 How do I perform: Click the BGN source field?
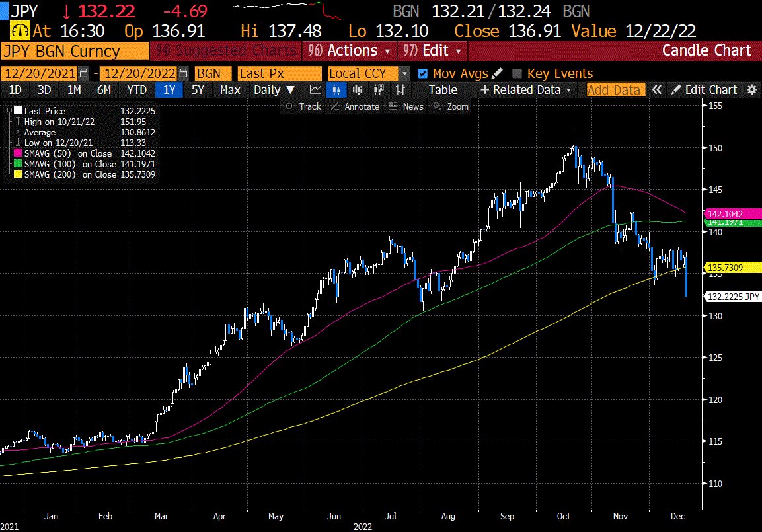[213, 73]
